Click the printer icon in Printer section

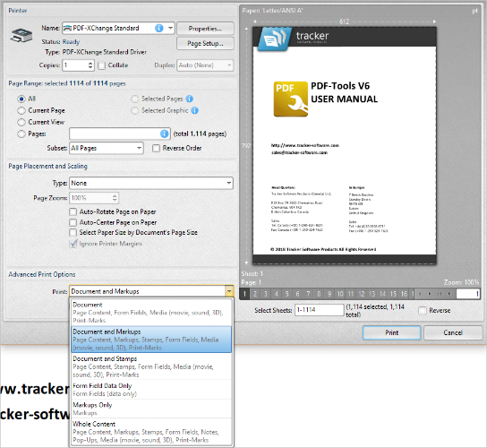(x=21, y=35)
